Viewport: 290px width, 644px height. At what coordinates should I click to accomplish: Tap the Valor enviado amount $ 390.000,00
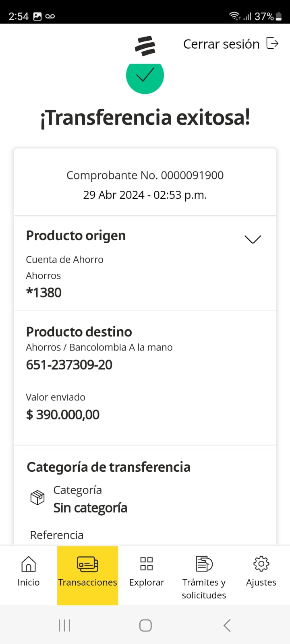click(x=63, y=415)
